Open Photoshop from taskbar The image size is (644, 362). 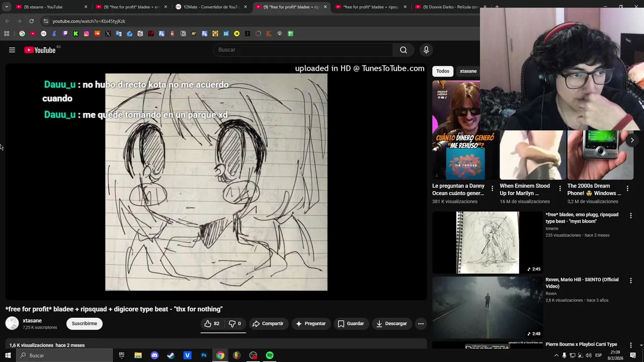coord(204,355)
